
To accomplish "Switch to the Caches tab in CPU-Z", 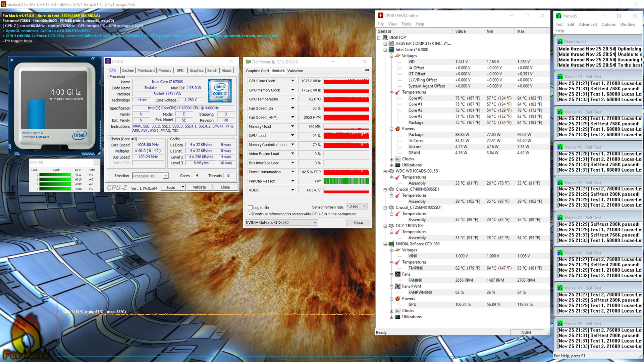I will click(127, 71).
